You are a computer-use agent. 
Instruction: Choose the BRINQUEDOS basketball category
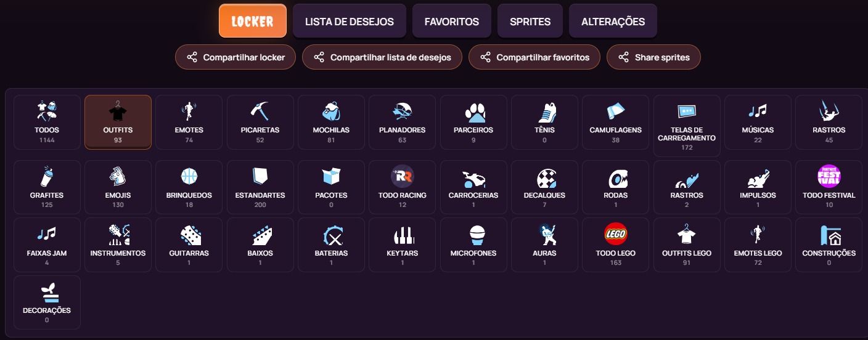pos(189,187)
